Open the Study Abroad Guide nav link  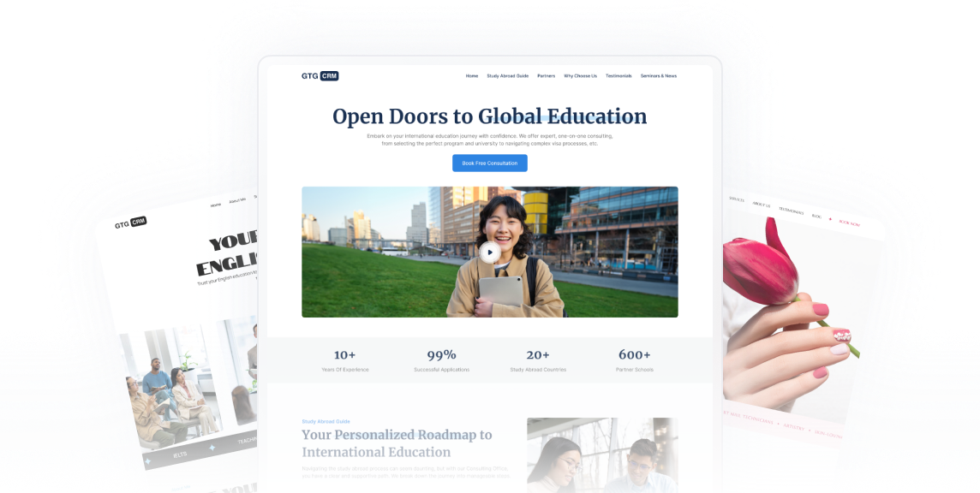pyautogui.click(x=507, y=75)
